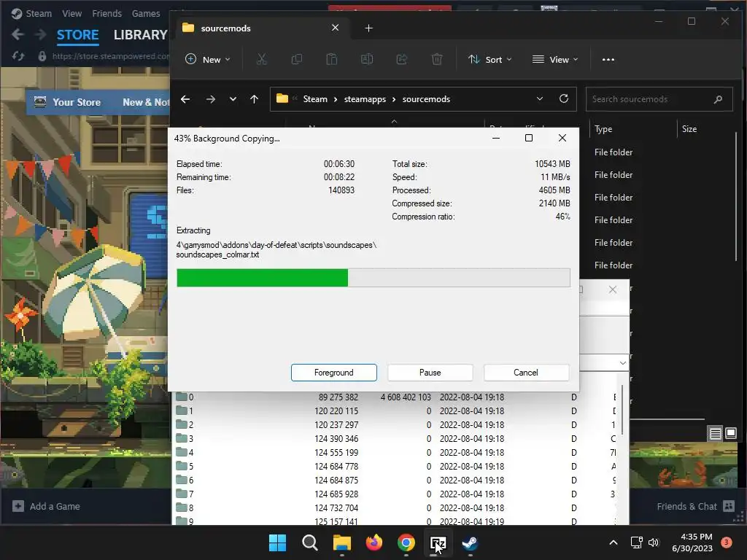Click the taskbar clock and date

pyautogui.click(x=692, y=542)
